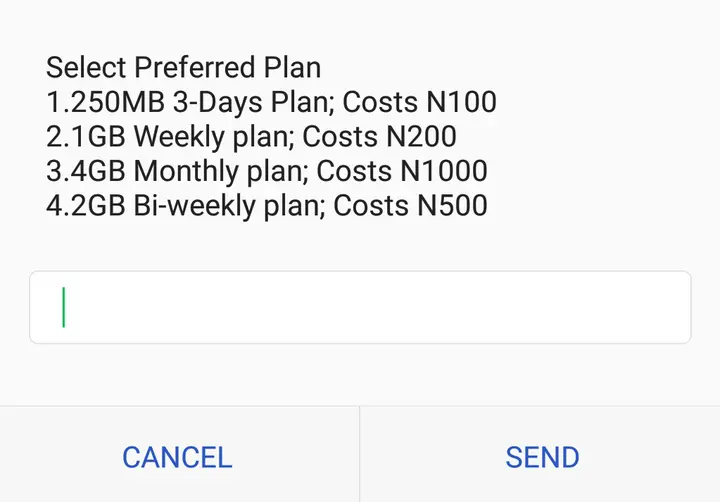This screenshot has height=502, width=720.
Task: Tap the SEND button
Action: pyautogui.click(x=542, y=457)
